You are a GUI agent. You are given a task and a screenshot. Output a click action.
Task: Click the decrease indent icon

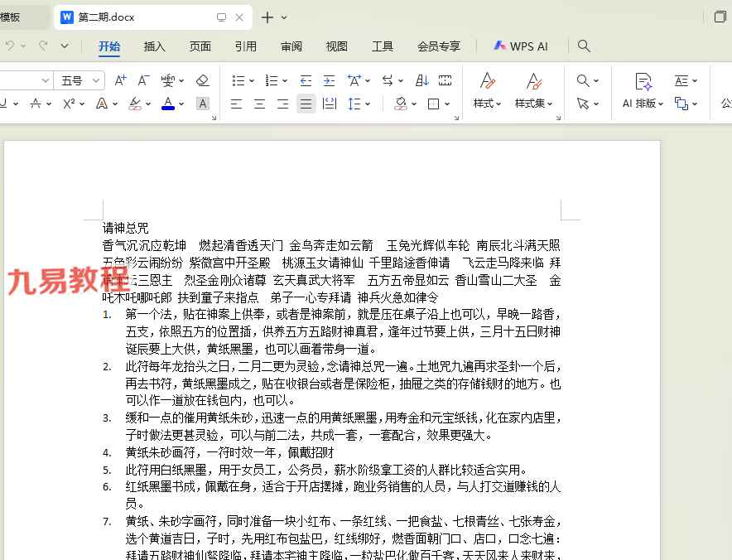click(x=306, y=80)
